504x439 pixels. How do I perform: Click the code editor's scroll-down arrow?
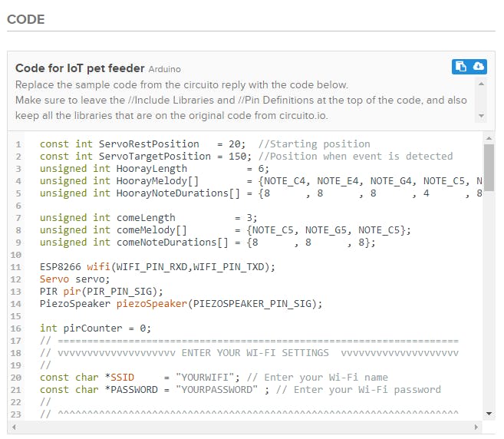489,413
